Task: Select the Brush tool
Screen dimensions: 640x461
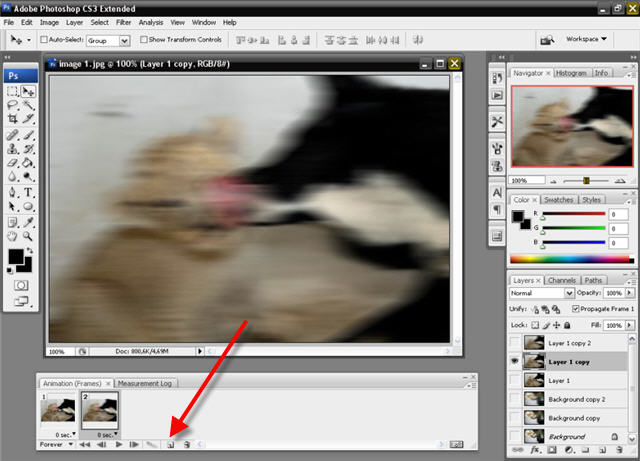Action: click(x=28, y=135)
